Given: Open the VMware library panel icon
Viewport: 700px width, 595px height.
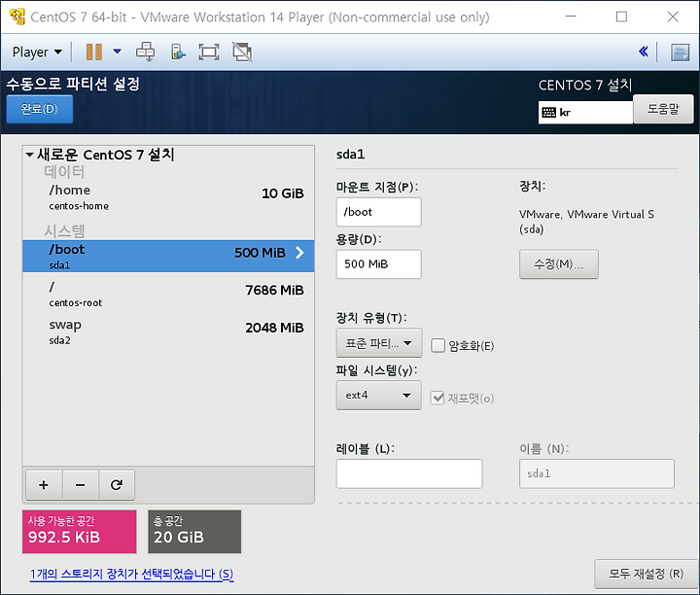Looking at the screenshot, I should click(680, 52).
